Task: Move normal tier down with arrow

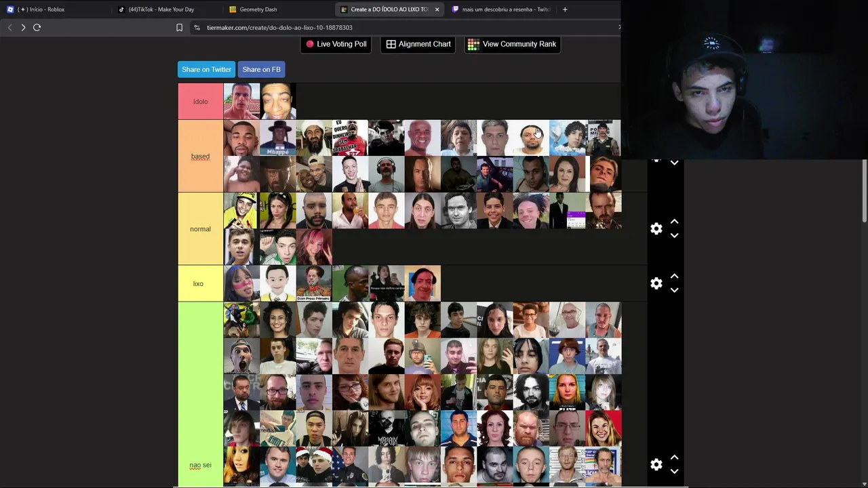Action: click(674, 236)
